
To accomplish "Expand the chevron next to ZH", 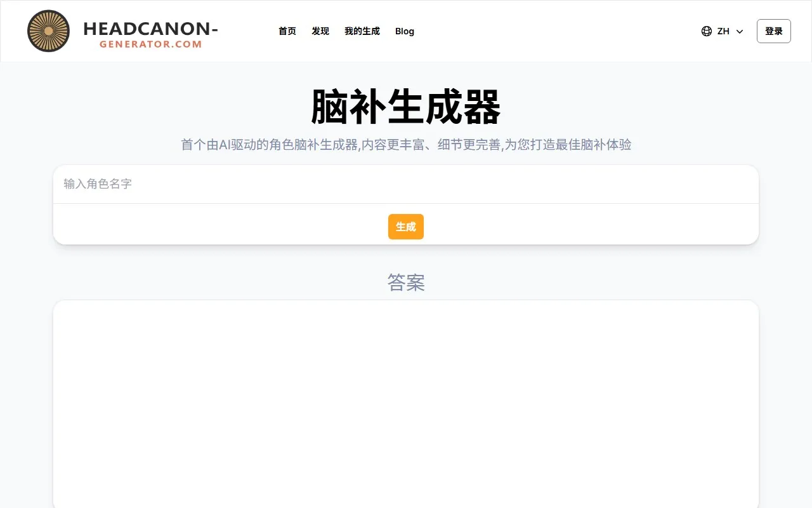I will pos(740,31).
